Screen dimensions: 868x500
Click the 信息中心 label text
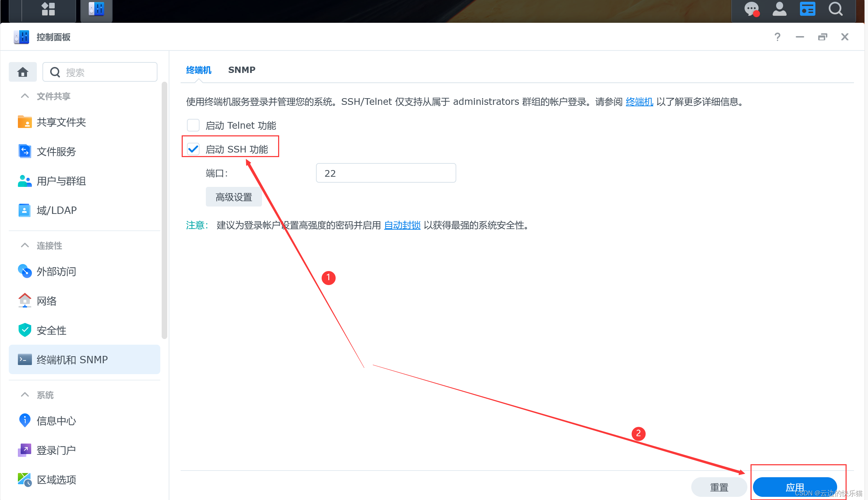(56, 421)
